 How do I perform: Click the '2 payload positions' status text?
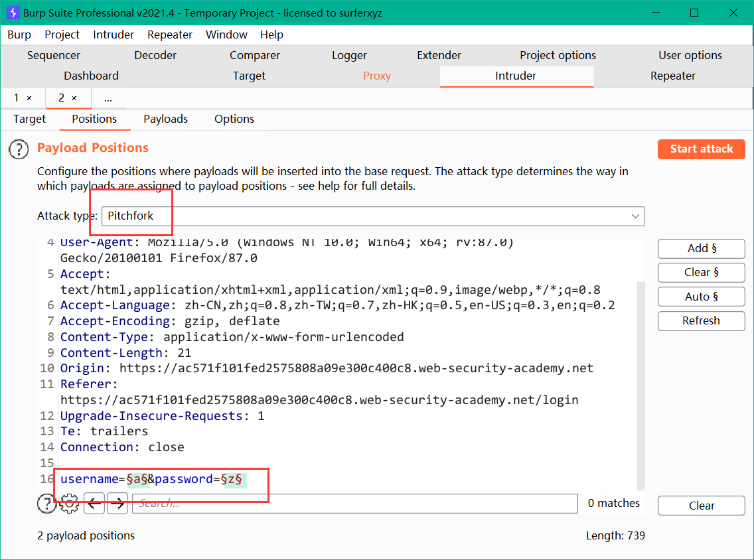tap(86, 535)
